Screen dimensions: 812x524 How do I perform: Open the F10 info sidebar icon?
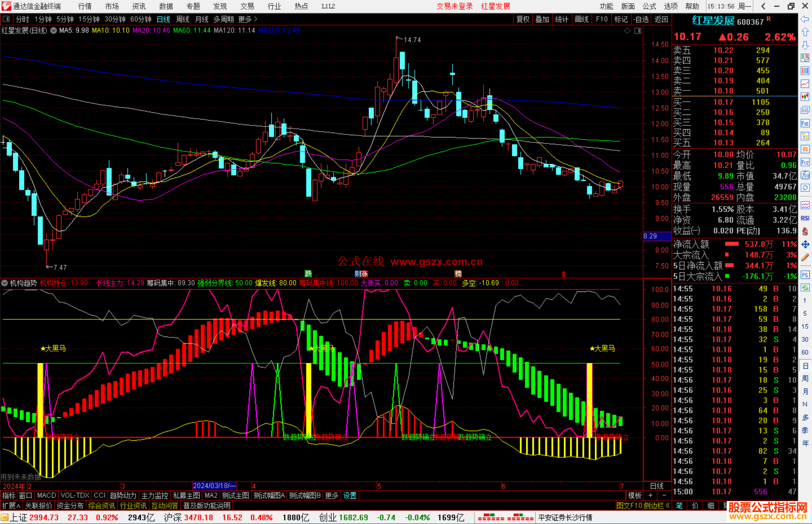click(x=805, y=123)
